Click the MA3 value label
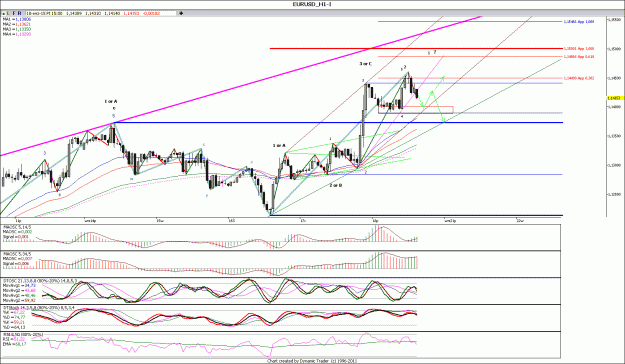625x364 pixels. (17, 29)
